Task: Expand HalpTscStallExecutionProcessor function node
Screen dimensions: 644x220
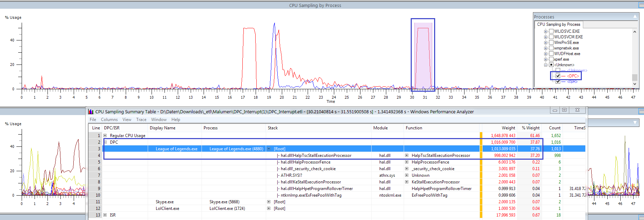Action: [x=407, y=155]
